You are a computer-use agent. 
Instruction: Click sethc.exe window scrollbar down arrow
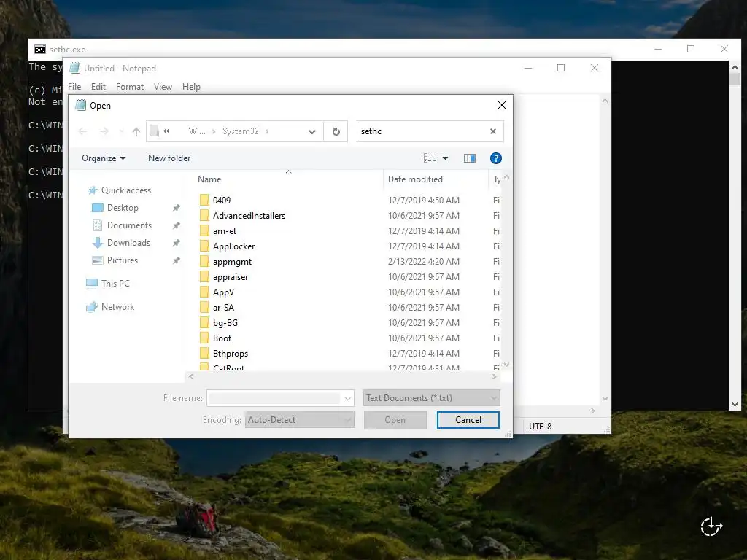tap(735, 405)
